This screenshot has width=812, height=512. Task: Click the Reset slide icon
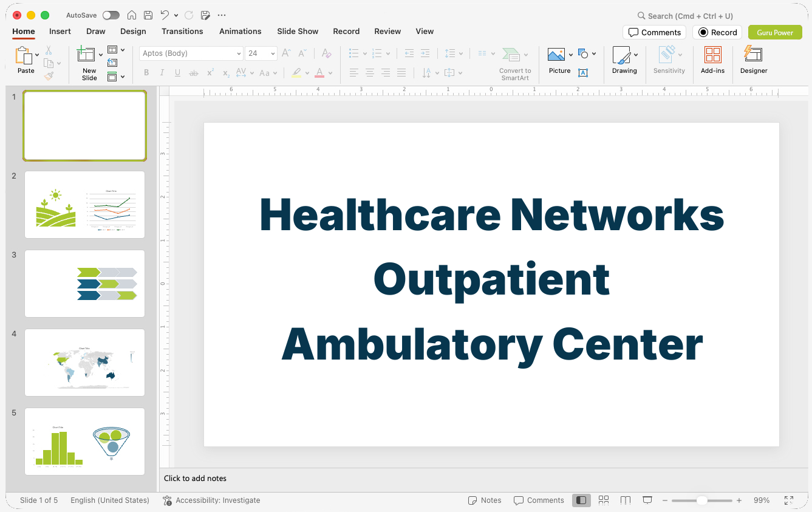coord(112,63)
